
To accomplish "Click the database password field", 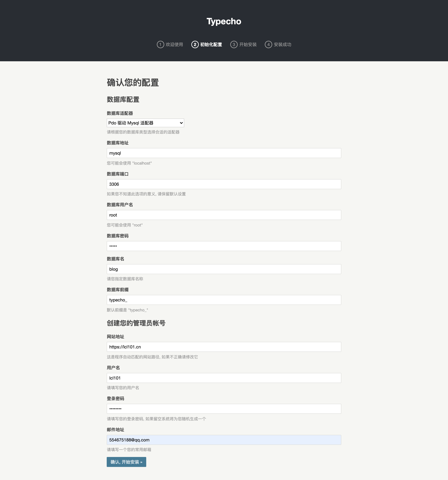I will point(224,246).
